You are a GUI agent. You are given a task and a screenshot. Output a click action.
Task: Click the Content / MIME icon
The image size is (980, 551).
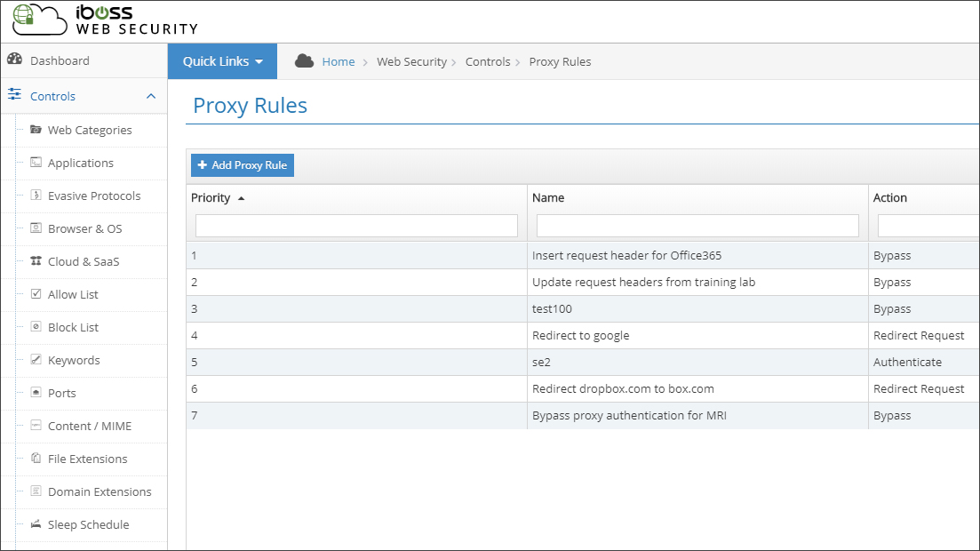click(x=36, y=426)
